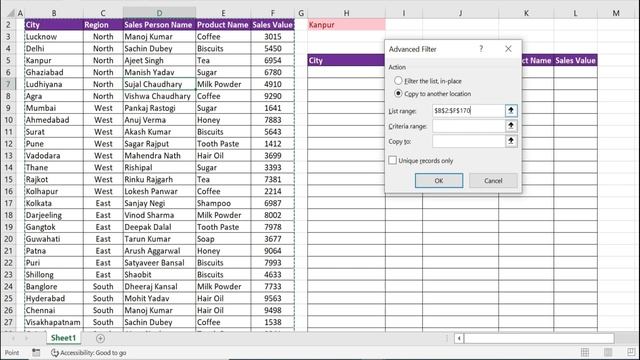Add a new sheet with plus icon
Image resolution: width=640 pixels, height=360 pixels.
pyautogui.click(x=100, y=338)
